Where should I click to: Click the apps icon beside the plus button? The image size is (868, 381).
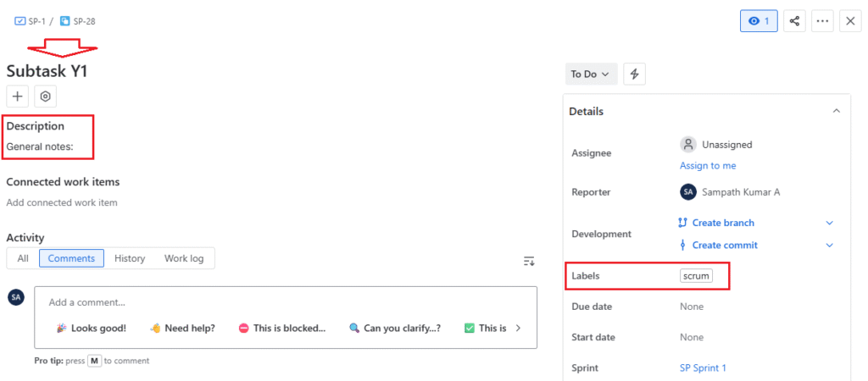(x=46, y=97)
